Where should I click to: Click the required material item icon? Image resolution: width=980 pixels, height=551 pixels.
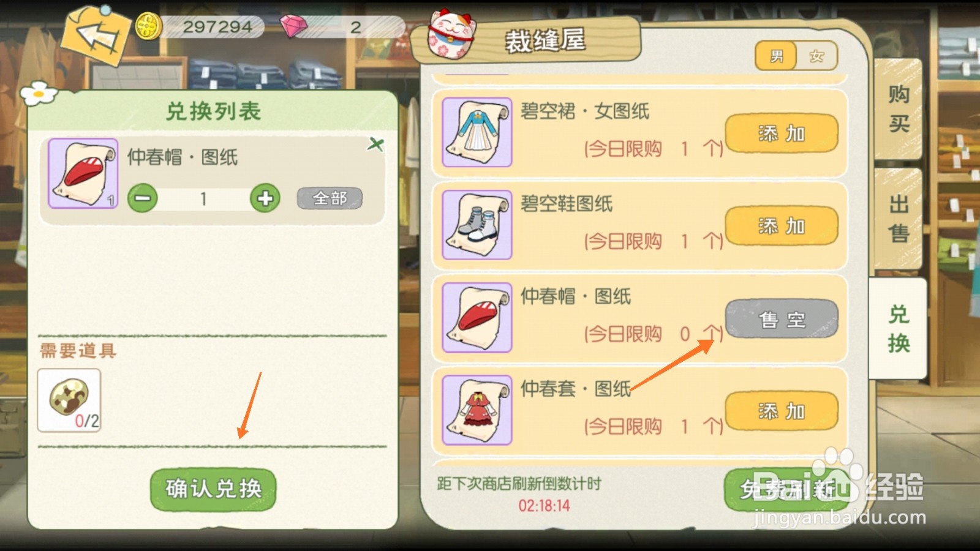point(69,400)
